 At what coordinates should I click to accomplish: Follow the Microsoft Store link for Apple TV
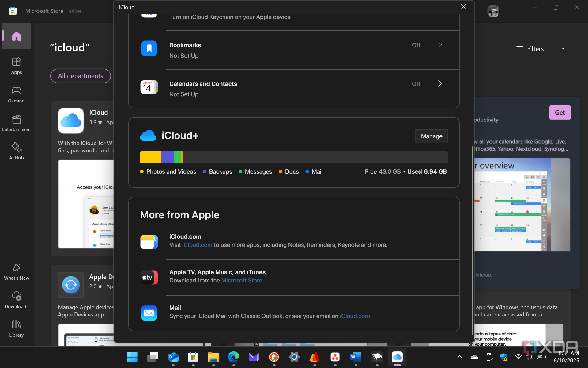pos(242,281)
